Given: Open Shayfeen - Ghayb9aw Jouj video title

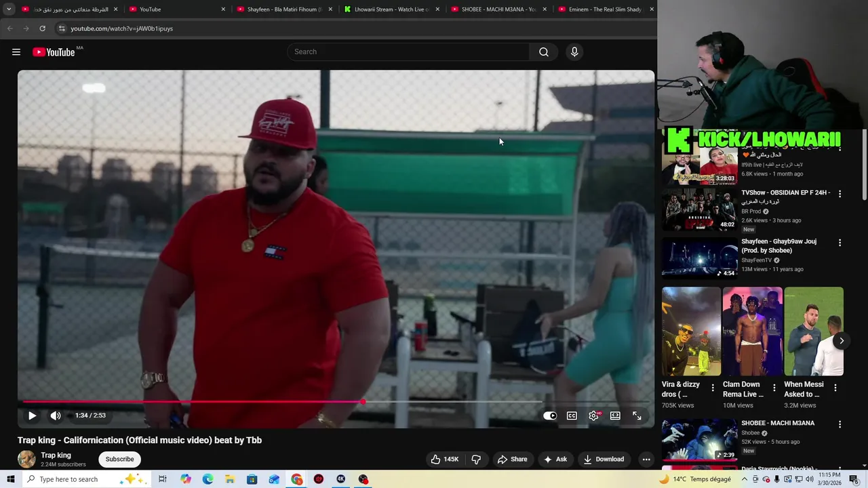Looking at the screenshot, I should (778, 246).
